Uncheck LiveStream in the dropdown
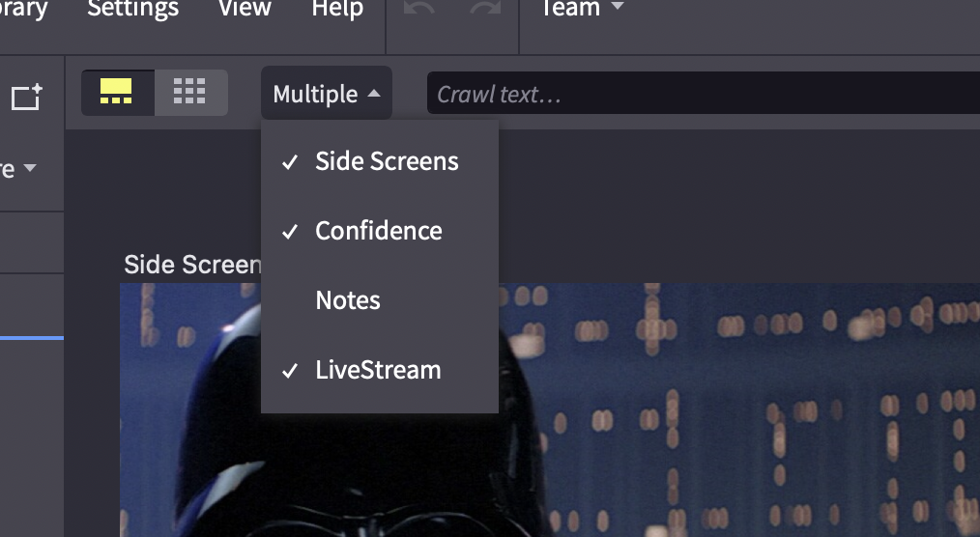The height and width of the screenshot is (537, 980). click(380, 370)
